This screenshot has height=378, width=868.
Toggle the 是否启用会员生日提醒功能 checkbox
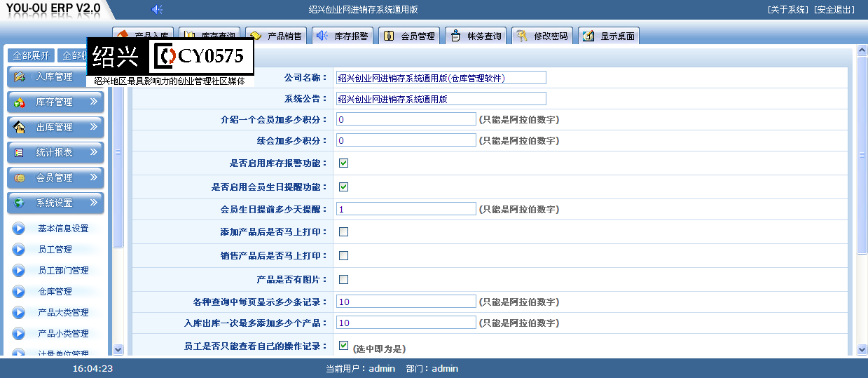pos(343,187)
